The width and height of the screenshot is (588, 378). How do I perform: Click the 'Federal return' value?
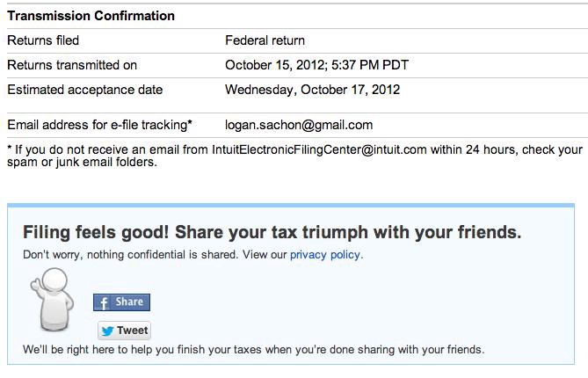(265, 40)
